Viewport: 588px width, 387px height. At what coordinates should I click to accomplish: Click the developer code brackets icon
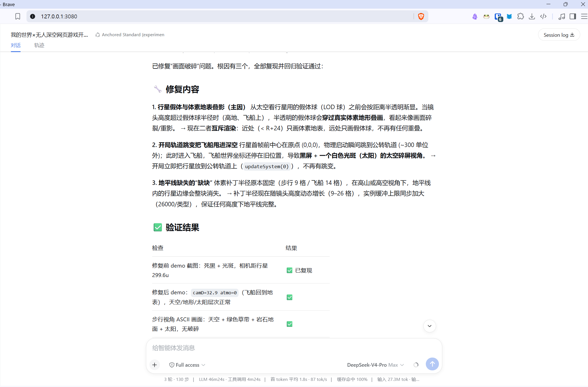click(543, 16)
